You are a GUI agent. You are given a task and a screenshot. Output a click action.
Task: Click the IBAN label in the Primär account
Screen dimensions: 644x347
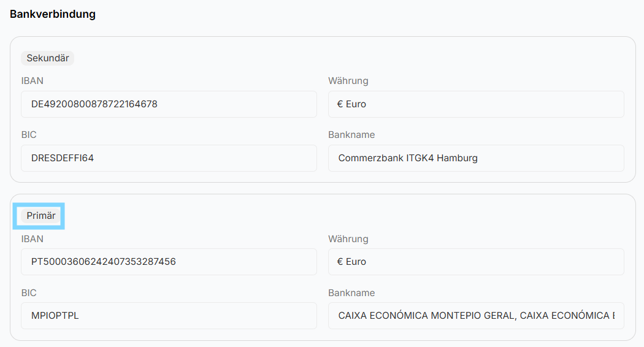pos(32,239)
